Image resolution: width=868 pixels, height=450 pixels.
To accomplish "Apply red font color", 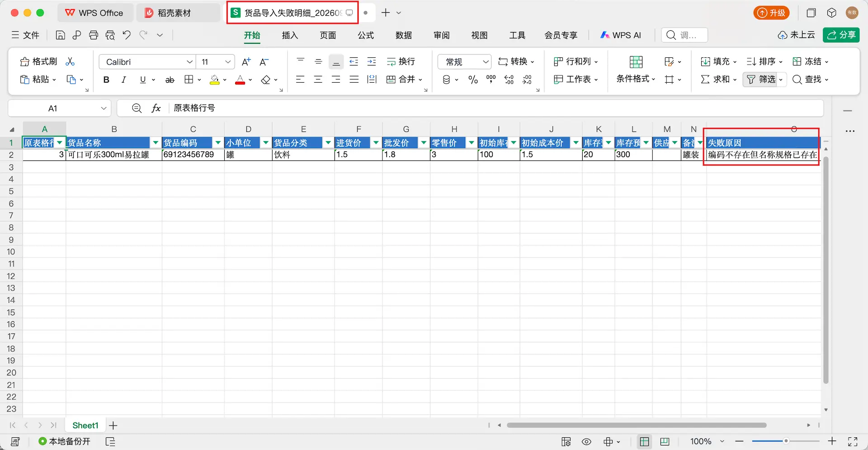I will coord(240,80).
